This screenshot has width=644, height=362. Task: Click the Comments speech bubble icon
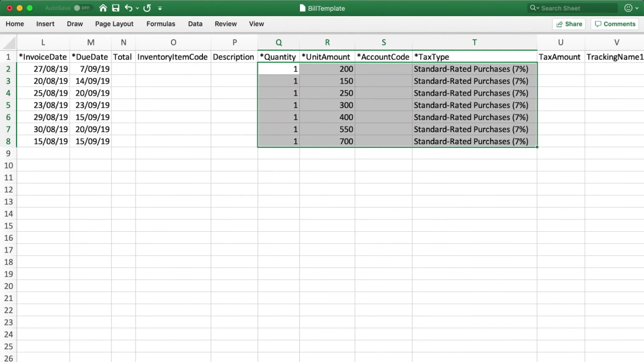[x=599, y=24]
